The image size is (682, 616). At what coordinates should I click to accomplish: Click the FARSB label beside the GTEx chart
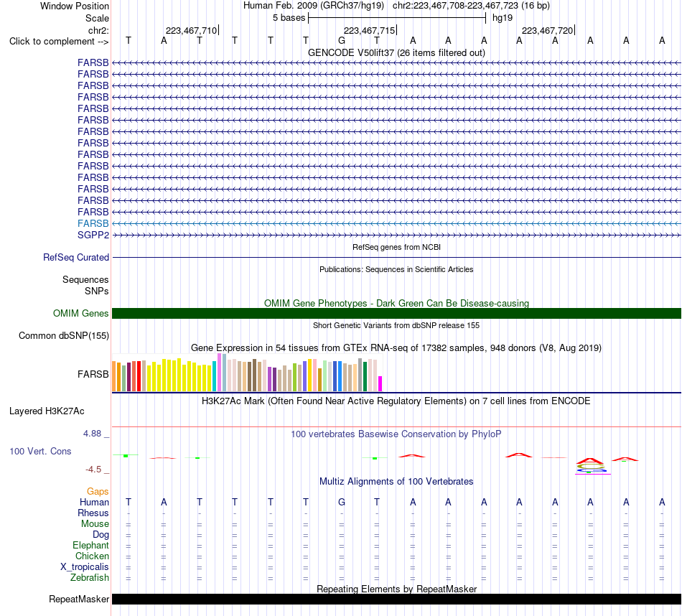point(93,374)
